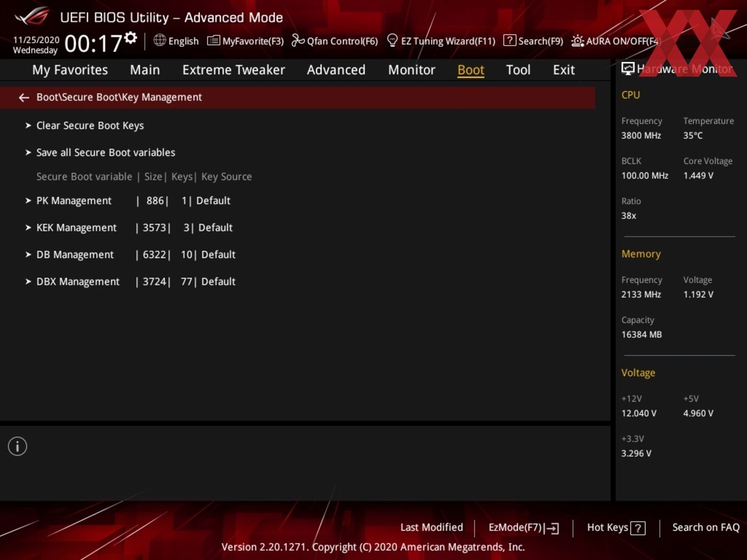Click memory frequency value 2133 MHz
The height and width of the screenshot is (560, 747).
click(x=641, y=294)
